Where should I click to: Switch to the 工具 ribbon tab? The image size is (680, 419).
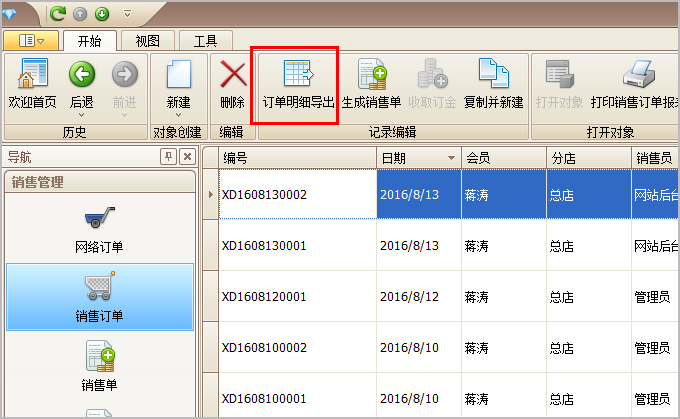[x=206, y=41]
